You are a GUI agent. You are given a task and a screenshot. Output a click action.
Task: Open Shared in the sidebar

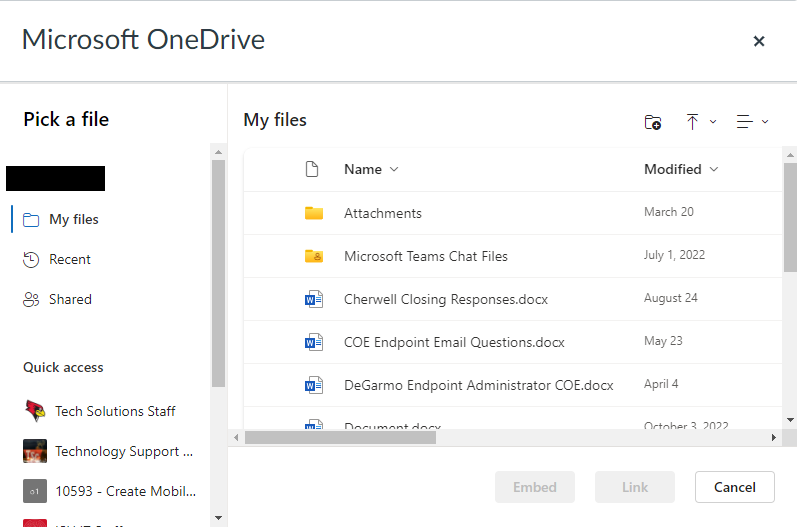[x=70, y=299]
